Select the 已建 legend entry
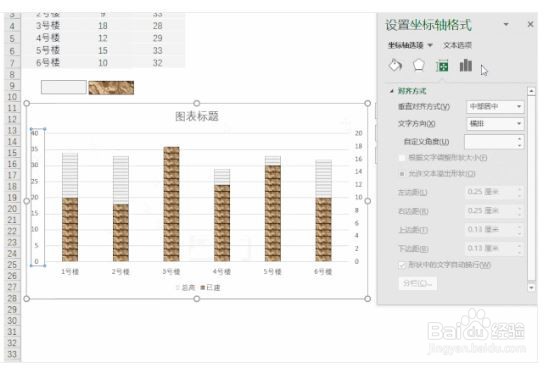Viewport: 558px width, 368px height. 210,288
